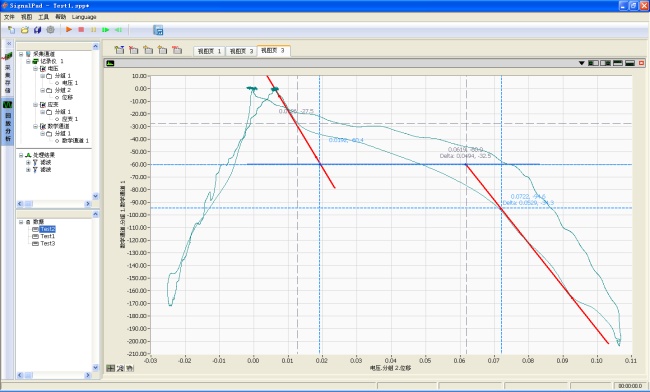Switch to the 视图页 1 tab
This screenshot has width=650, height=392.
pyautogui.click(x=209, y=51)
